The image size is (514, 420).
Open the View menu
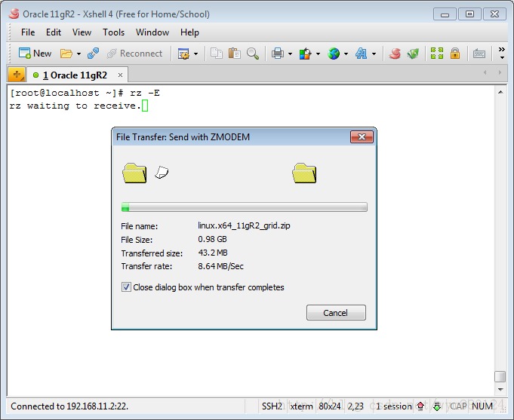(x=82, y=32)
